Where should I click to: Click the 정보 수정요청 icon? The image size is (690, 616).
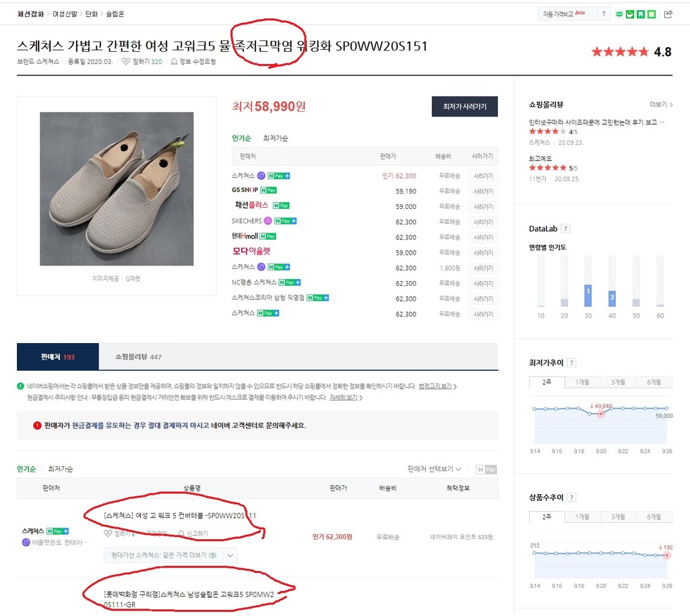[174, 61]
